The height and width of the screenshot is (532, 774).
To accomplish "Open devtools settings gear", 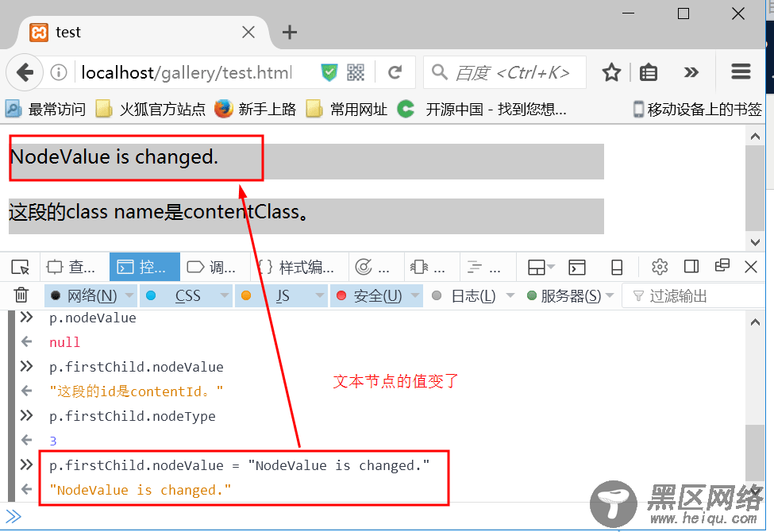I will coord(660,267).
